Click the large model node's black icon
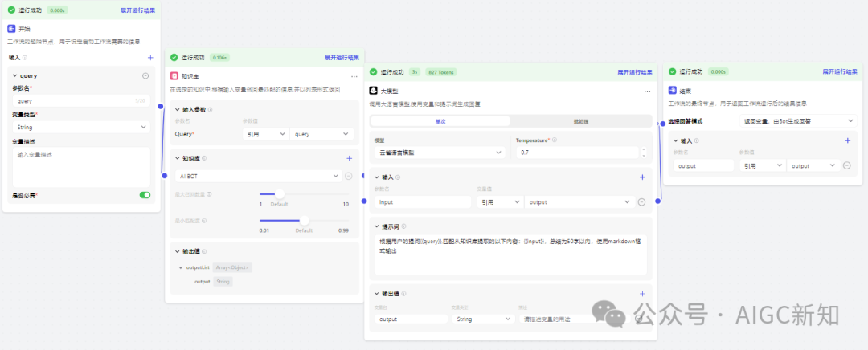868x350 pixels. [x=374, y=91]
